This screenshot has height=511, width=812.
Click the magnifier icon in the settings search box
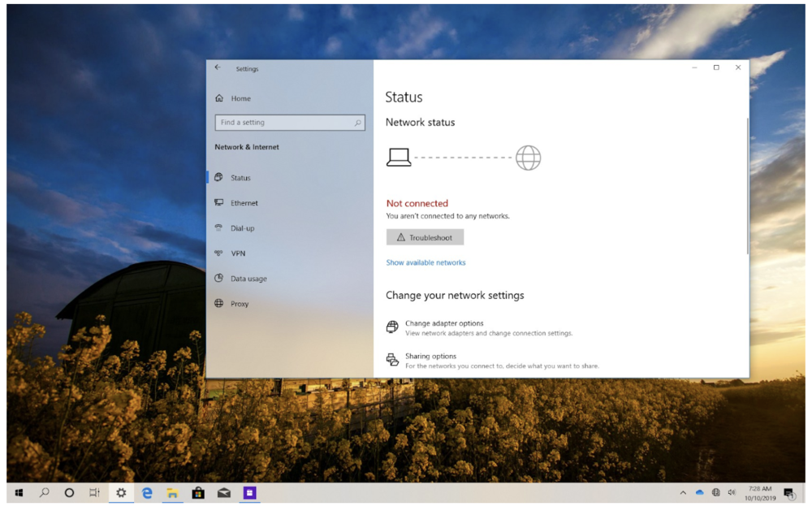[x=357, y=123]
